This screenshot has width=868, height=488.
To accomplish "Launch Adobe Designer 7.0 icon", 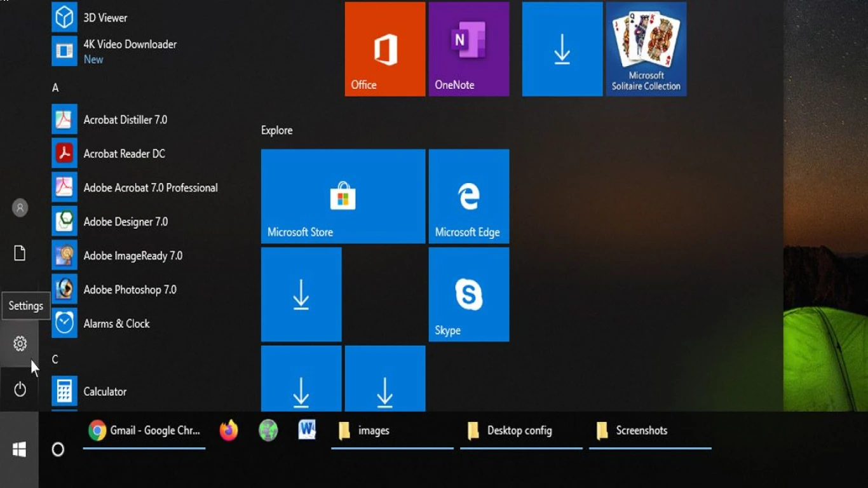I will (64, 221).
